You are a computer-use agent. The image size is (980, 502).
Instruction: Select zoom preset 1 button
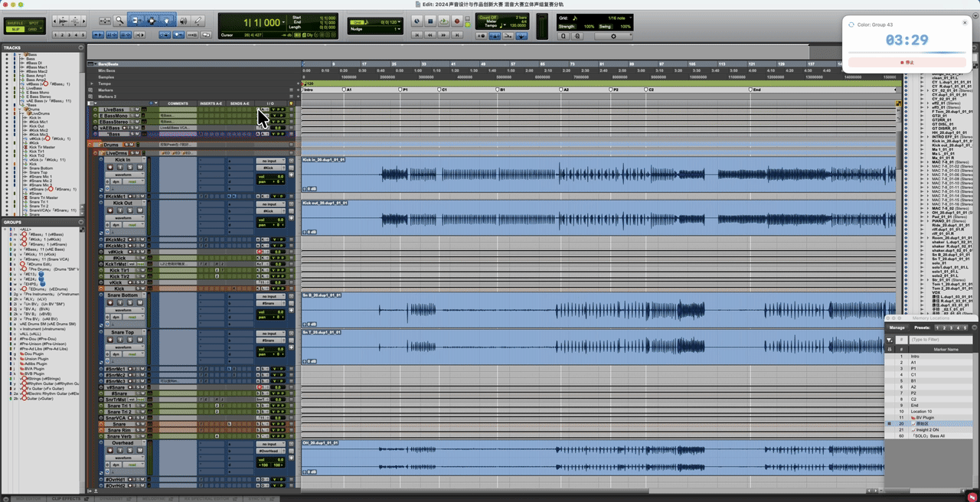(56, 34)
